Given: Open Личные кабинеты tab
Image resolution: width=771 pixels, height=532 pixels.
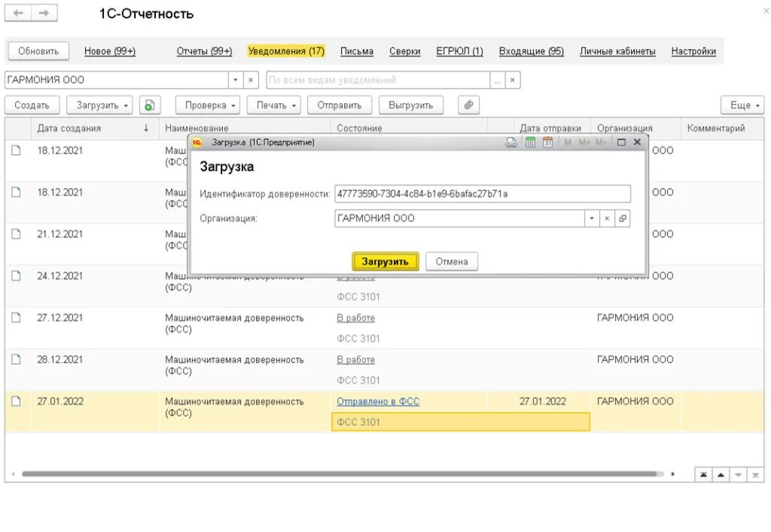Looking at the screenshot, I should [617, 51].
